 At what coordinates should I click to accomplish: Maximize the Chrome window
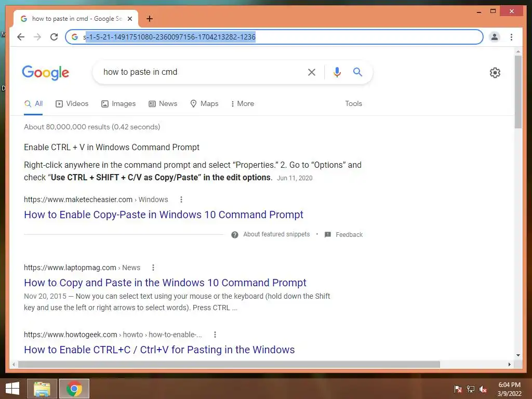click(493, 11)
